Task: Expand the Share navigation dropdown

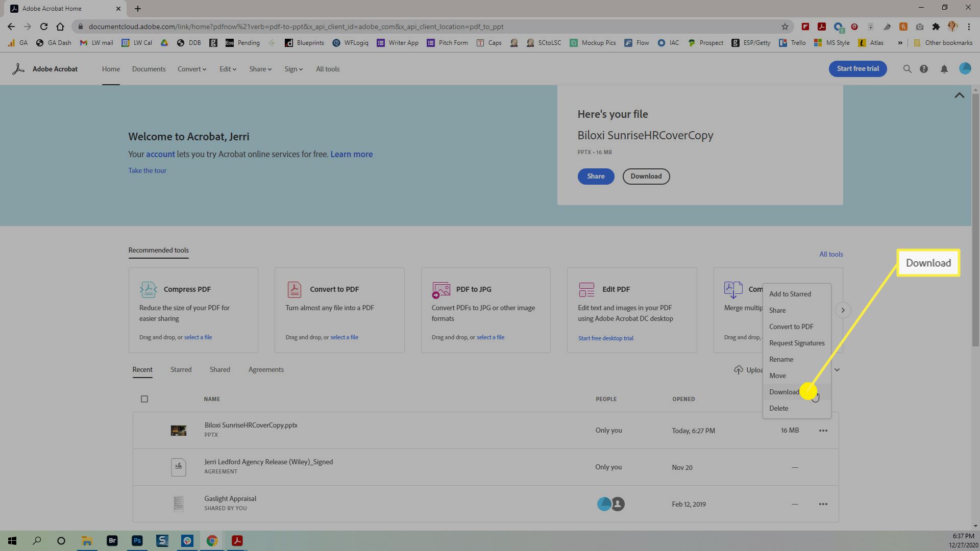Action: click(259, 69)
